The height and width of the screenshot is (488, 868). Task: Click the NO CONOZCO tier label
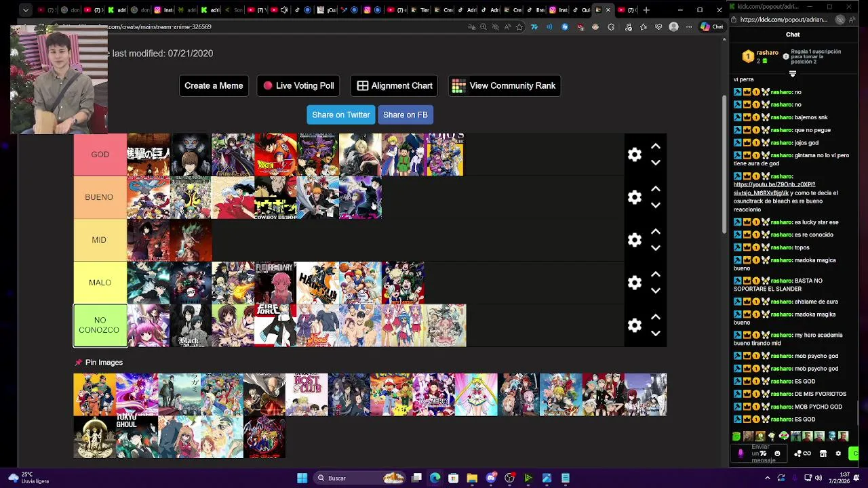point(100,325)
